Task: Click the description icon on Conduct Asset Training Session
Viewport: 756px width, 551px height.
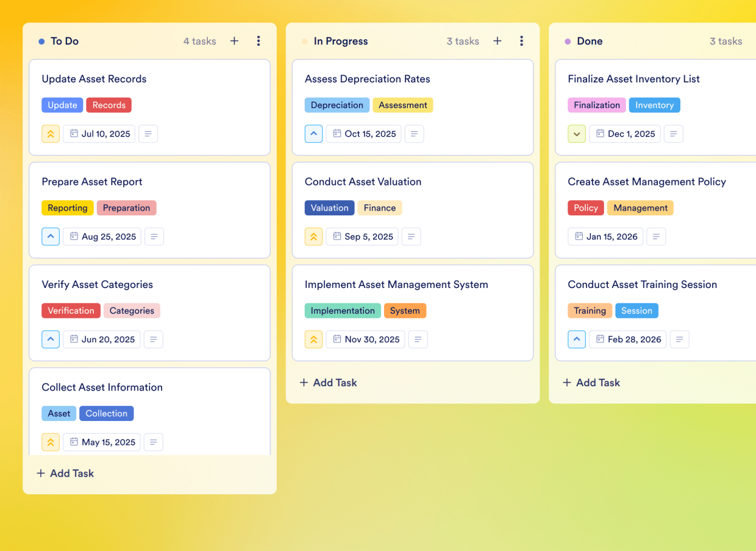Action: (x=680, y=339)
